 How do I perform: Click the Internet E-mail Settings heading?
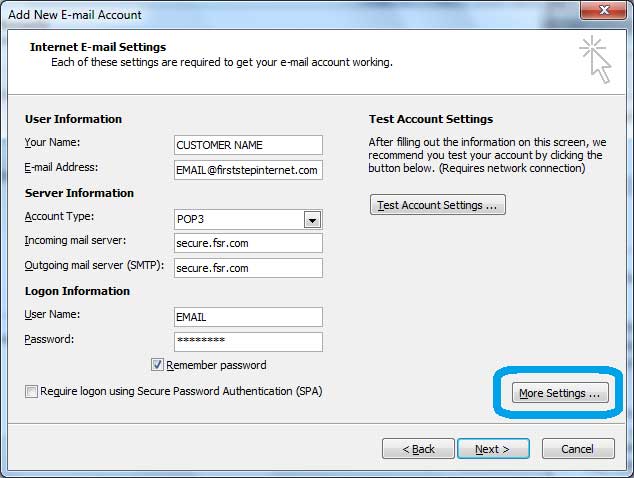98,47
